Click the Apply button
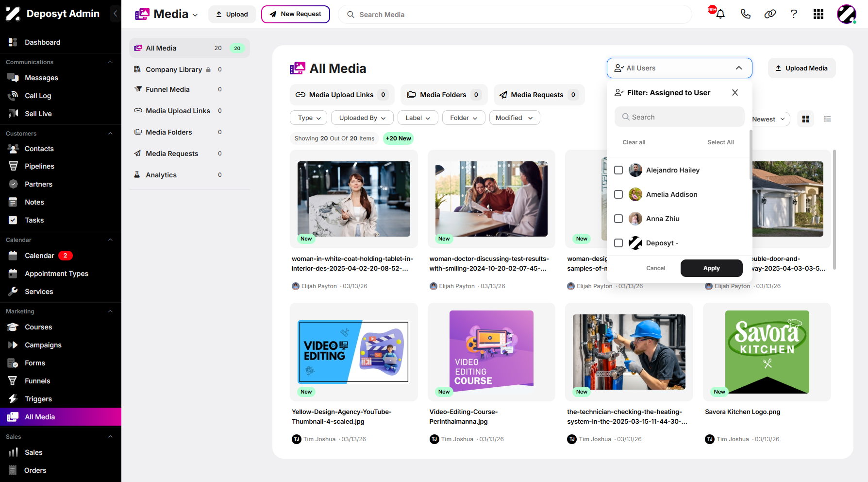Viewport: 868px width, 482px height. click(711, 268)
